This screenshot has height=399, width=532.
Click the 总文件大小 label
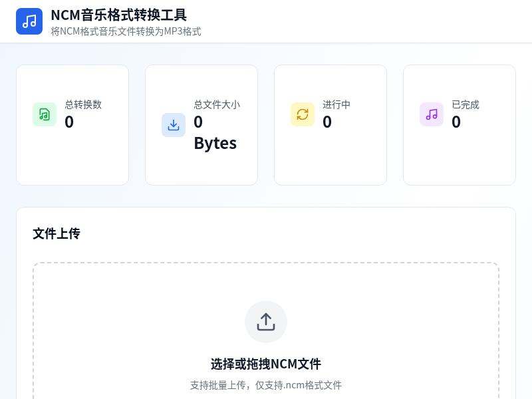click(x=217, y=104)
